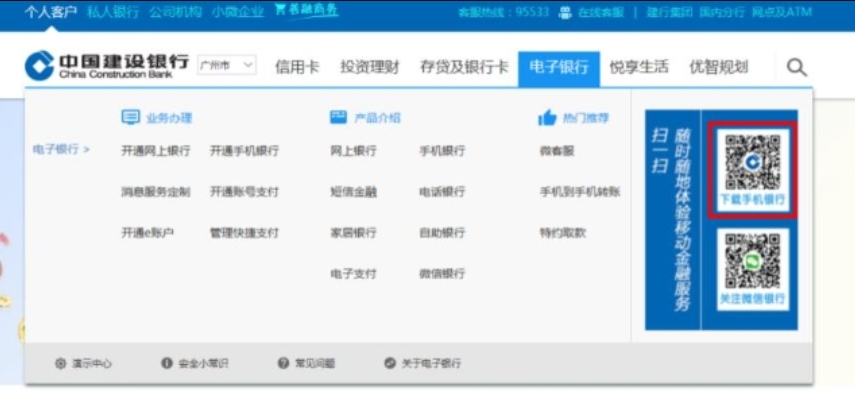The width and height of the screenshot is (855, 397).
Task: Open the 优智规划 navigation menu
Action: pyautogui.click(x=718, y=67)
